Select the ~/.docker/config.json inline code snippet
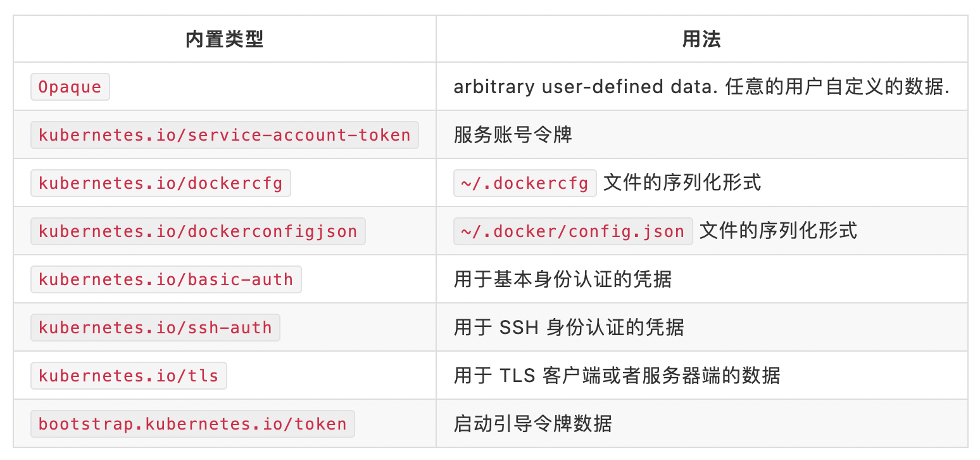 click(x=573, y=231)
